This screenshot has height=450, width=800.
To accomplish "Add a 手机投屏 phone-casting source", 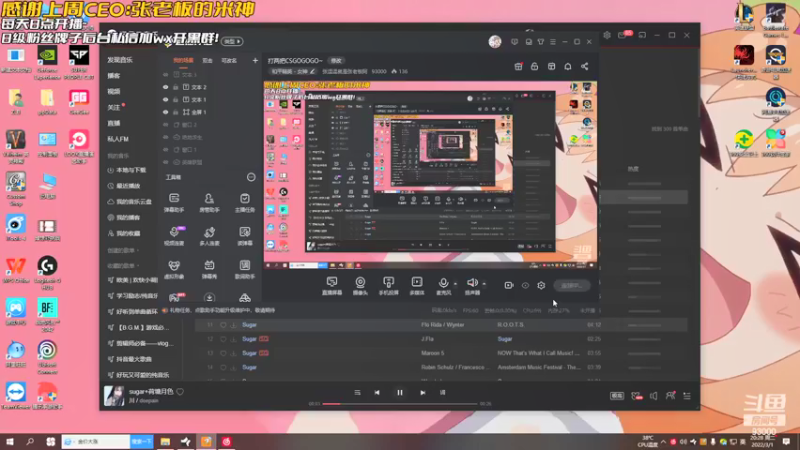I will (x=388, y=286).
